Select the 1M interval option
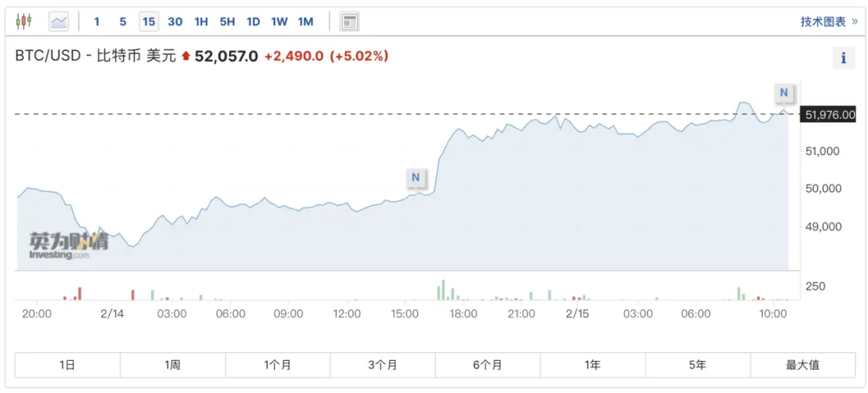Screen dimensions: 868x393 (305, 22)
